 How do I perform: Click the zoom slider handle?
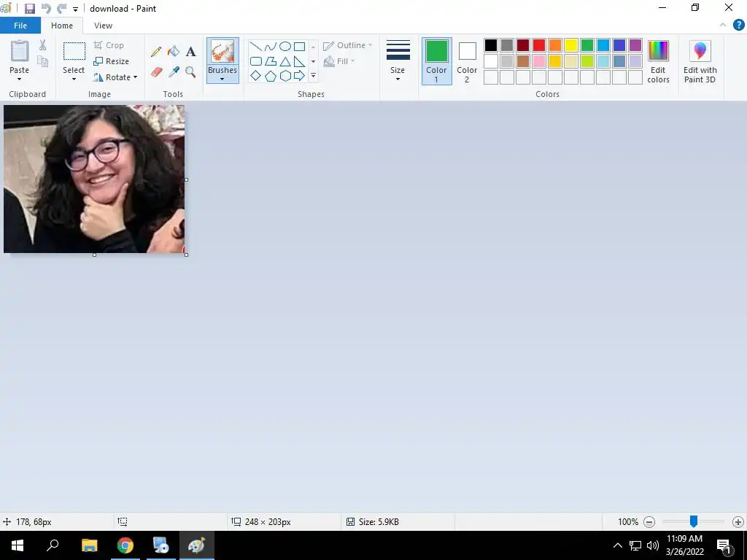click(694, 521)
